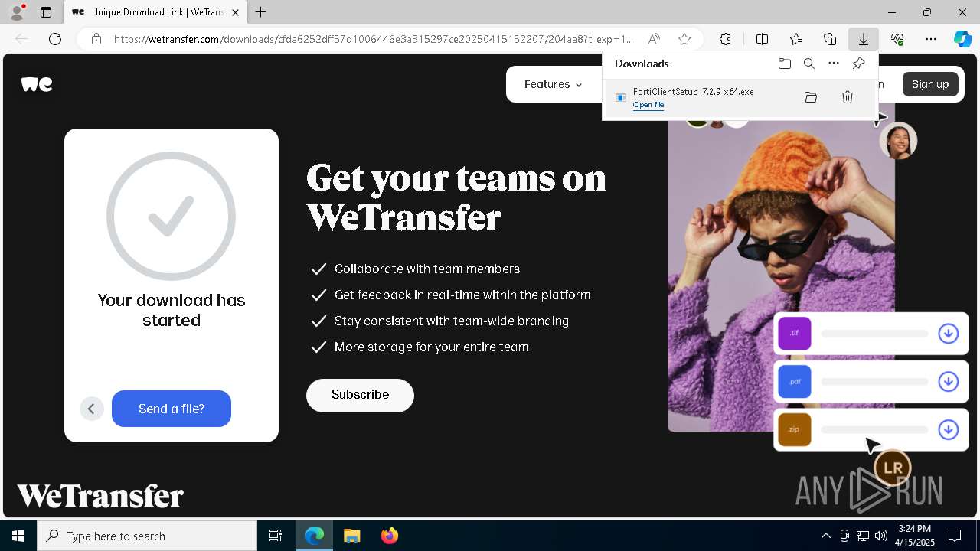Add page to favorites star
Viewport: 980px width, 551px height.
tap(684, 39)
